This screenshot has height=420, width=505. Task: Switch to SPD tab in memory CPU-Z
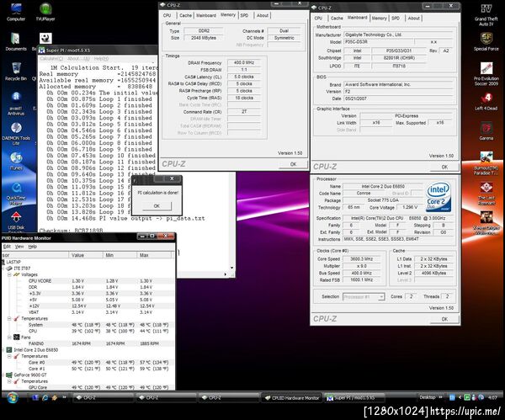(x=244, y=15)
